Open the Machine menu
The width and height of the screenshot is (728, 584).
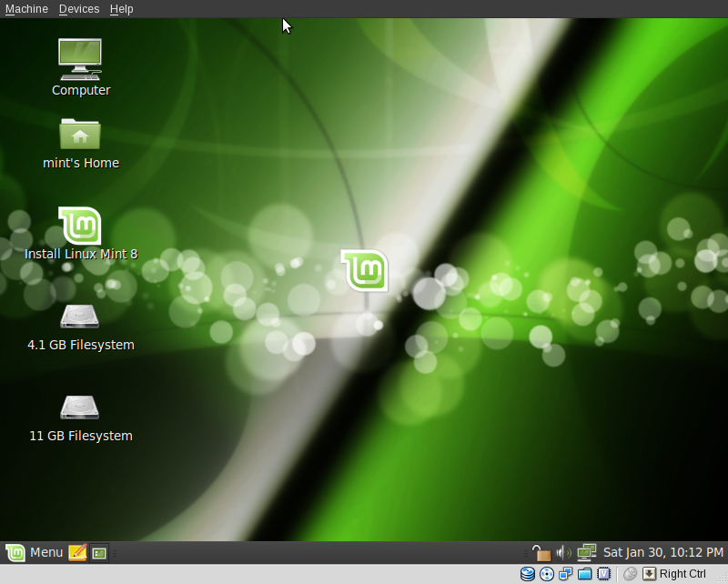pyautogui.click(x=25, y=8)
